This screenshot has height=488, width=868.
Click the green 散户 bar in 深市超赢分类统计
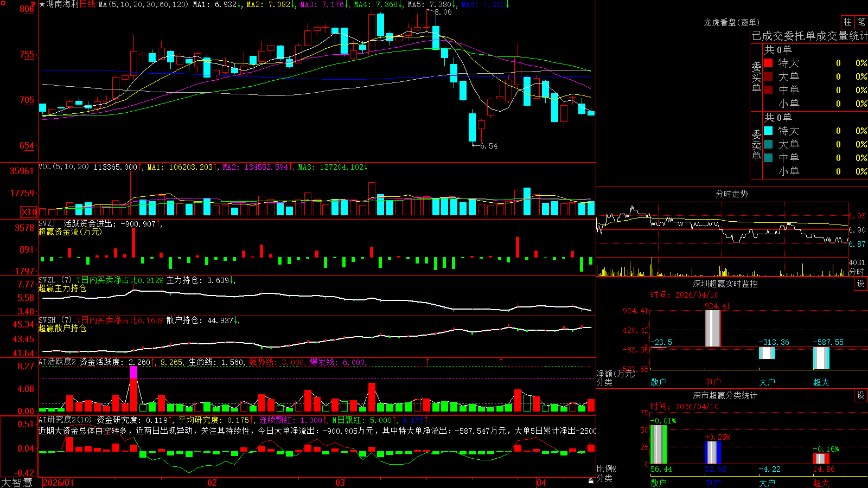pyautogui.click(x=659, y=445)
